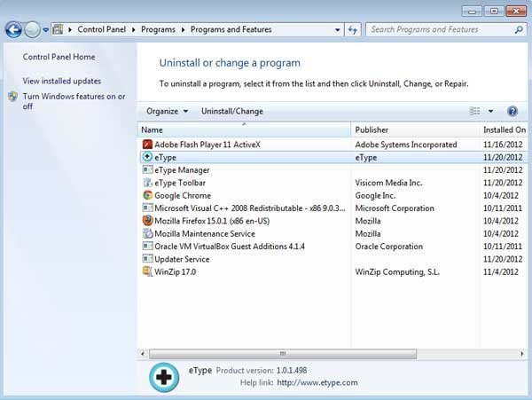Open View installed updates link
Screen dimensions: 532x400
(62, 81)
